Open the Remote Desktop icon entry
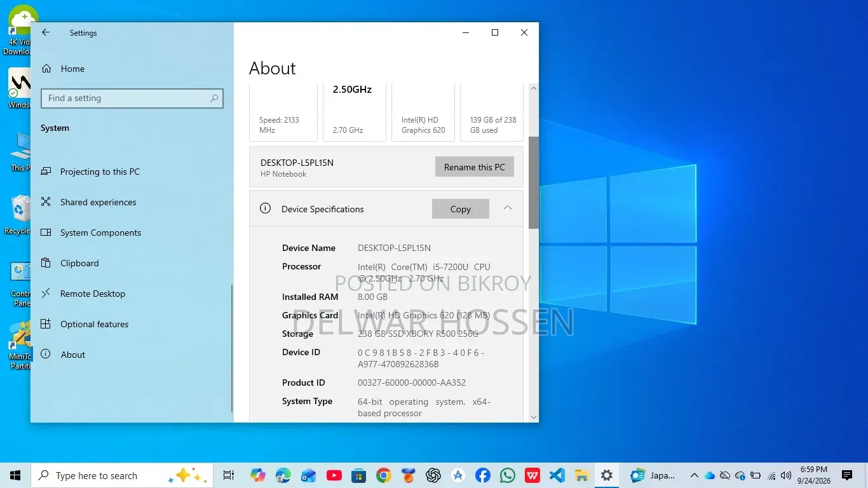The width and height of the screenshot is (868, 488). [46, 294]
